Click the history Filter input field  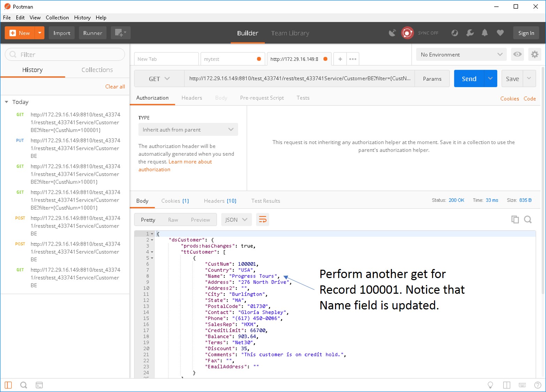(x=65, y=54)
